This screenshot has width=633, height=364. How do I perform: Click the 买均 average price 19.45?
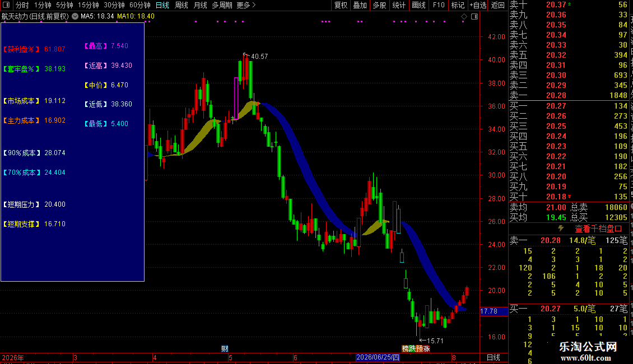coord(556,217)
